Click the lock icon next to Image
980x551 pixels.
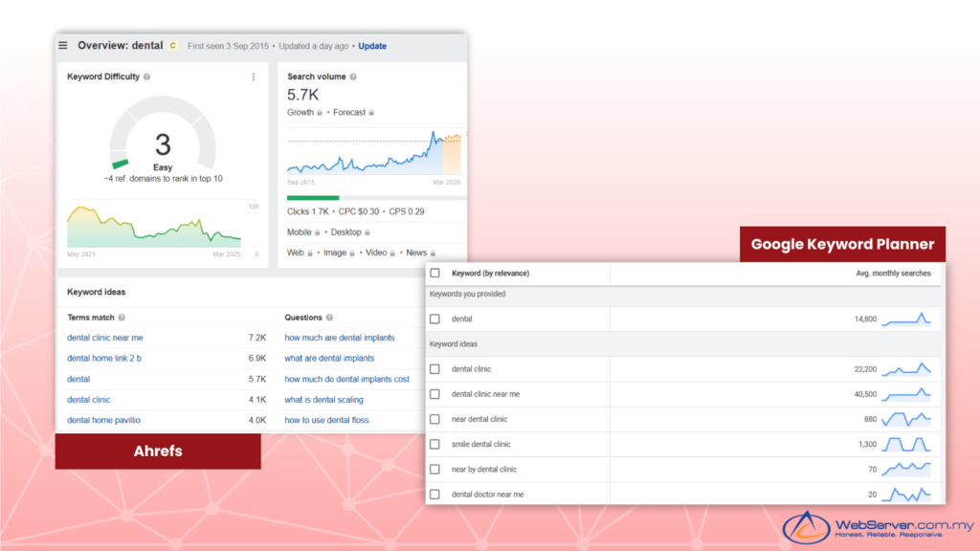(x=352, y=253)
